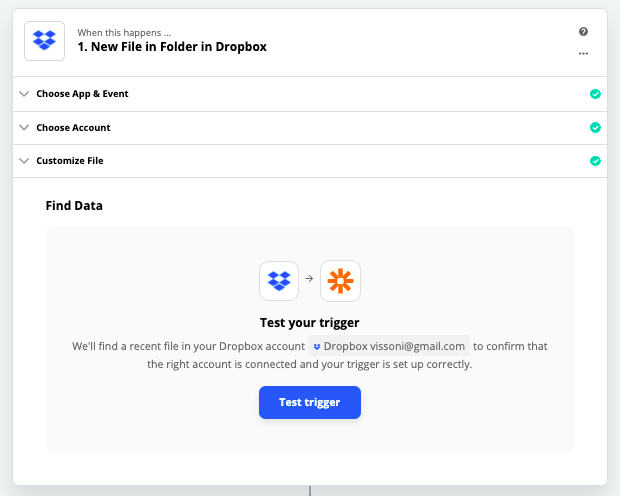Screen dimensions: 620x496
Task: Expand the Choose Account chevron
Action: point(24,127)
